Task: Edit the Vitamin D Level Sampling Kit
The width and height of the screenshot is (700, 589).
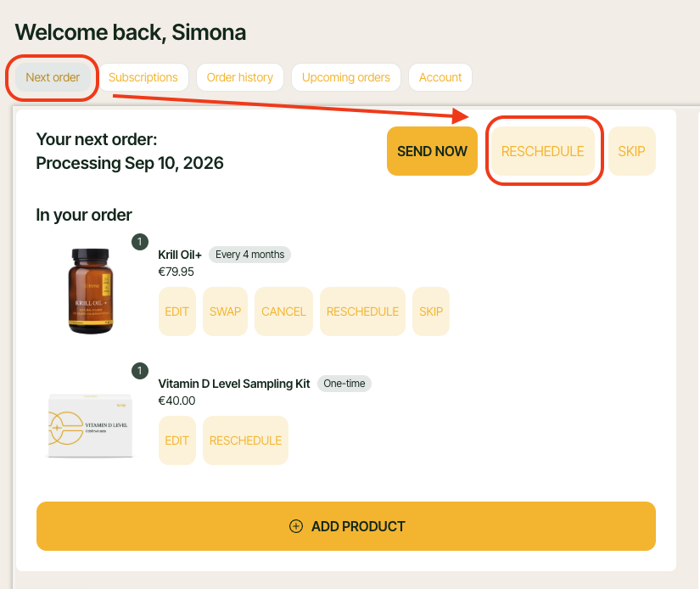Action: pyautogui.click(x=176, y=440)
